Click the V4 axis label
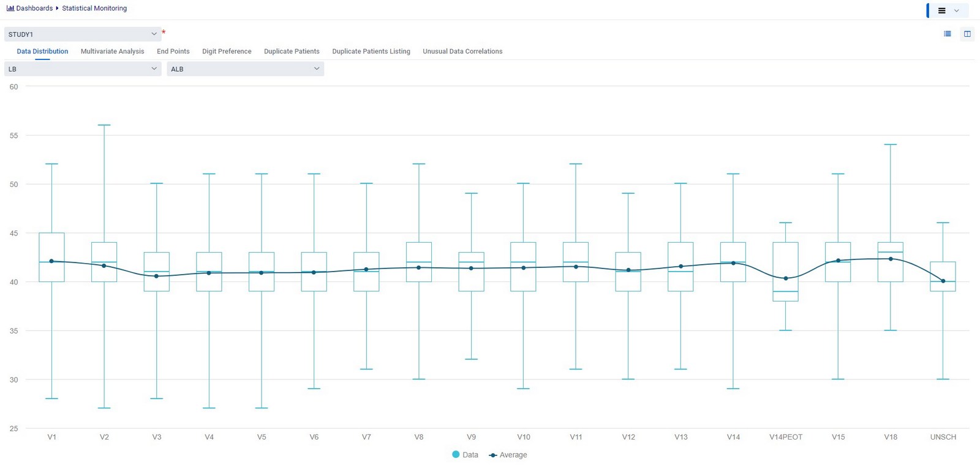Image resolution: width=980 pixels, height=469 pixels. [209, 437]
